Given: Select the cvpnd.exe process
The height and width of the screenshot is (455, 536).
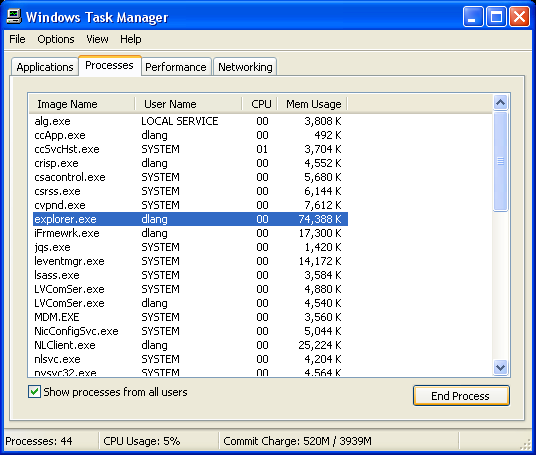Looking at the screenshot, I should pyautogui.click(x=190, y=205).
